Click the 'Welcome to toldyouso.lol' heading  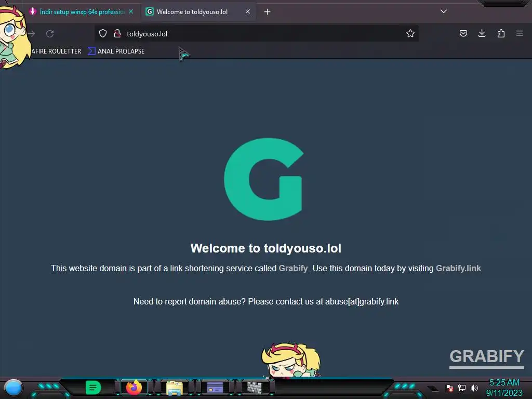(265, 248)
